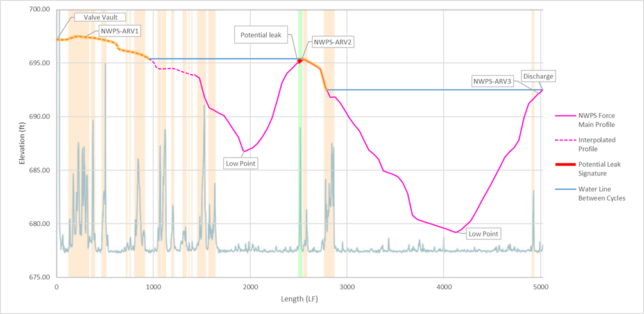Click the 5000 x-axis label

(x=541, y=287)
